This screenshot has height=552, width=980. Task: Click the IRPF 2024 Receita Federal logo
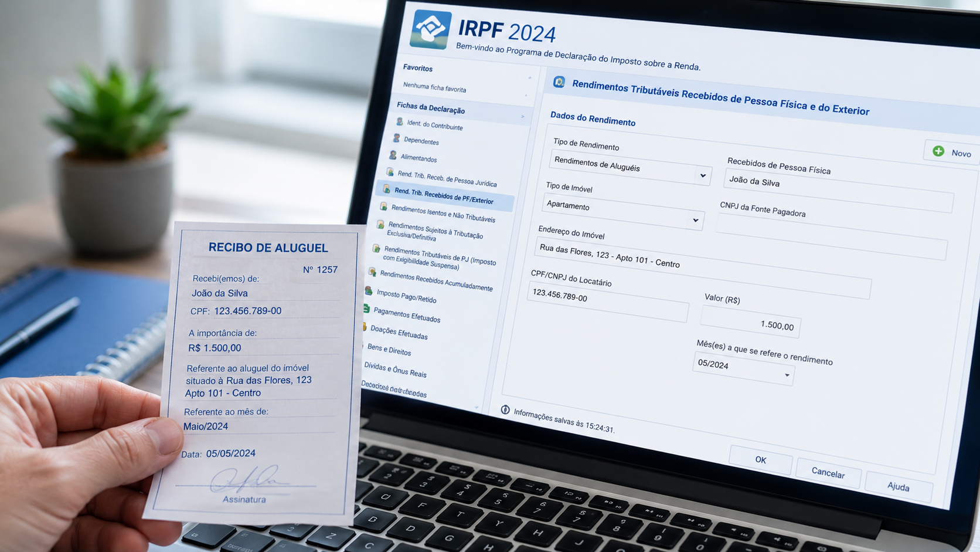click(431, 29)
